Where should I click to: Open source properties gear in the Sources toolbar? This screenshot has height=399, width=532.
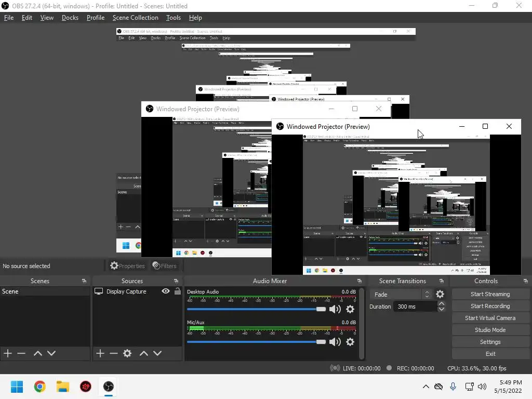(127, 353)
